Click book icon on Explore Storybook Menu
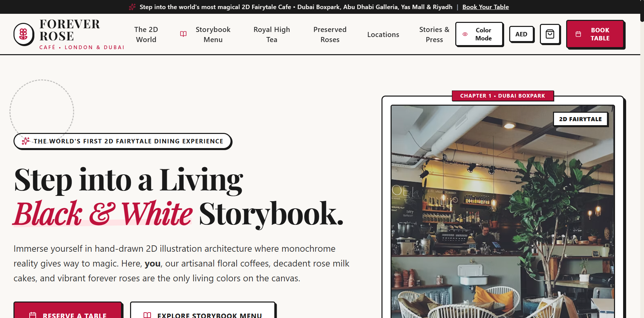 pos(147,315)
